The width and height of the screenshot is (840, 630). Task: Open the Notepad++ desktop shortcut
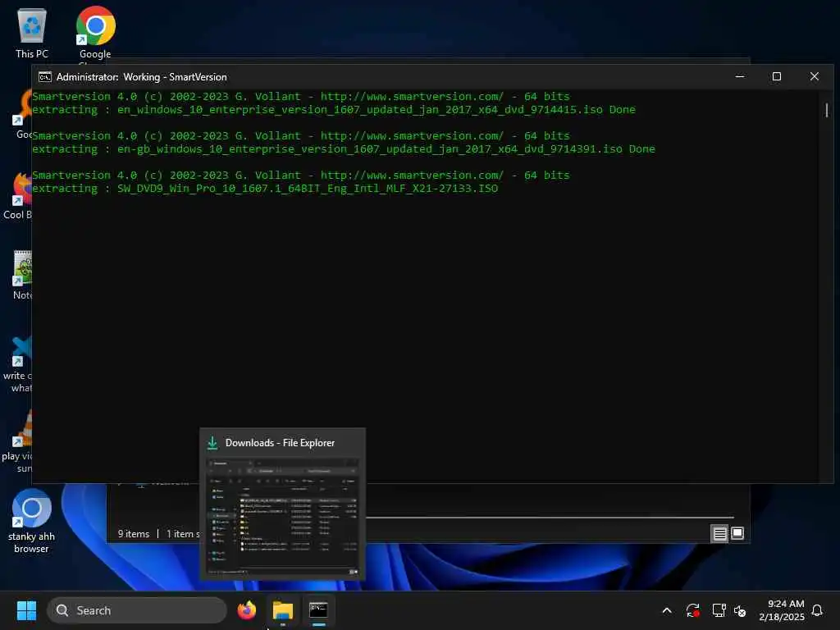tap(22, 275)
